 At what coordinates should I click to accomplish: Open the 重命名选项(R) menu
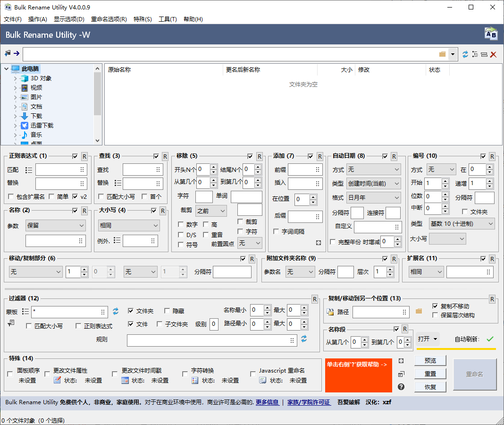(109, 19)
